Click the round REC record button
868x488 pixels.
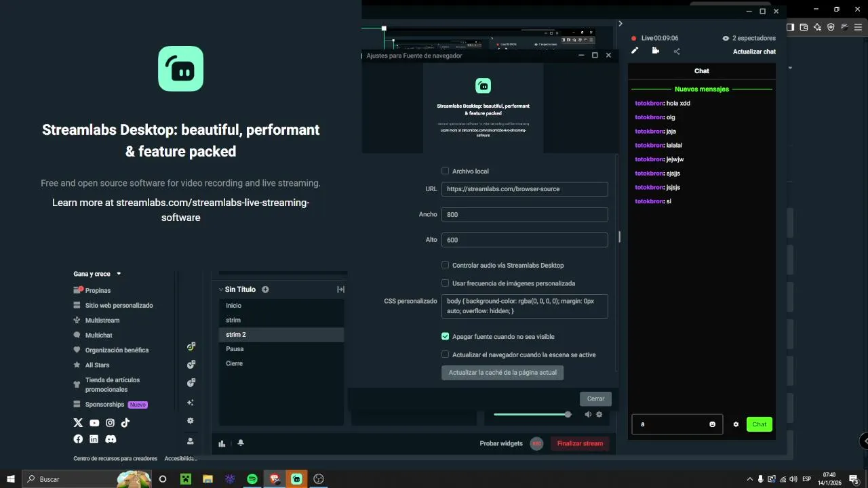coord(536,444)
